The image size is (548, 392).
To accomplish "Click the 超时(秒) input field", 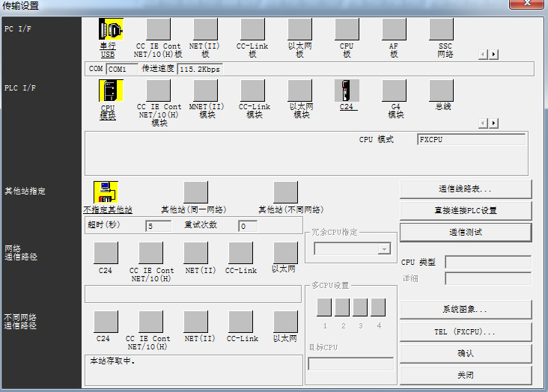I will (x=159, y=226).
